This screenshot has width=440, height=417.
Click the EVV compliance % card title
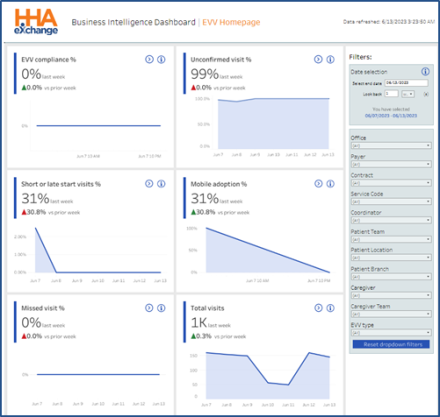coord(49,60)
